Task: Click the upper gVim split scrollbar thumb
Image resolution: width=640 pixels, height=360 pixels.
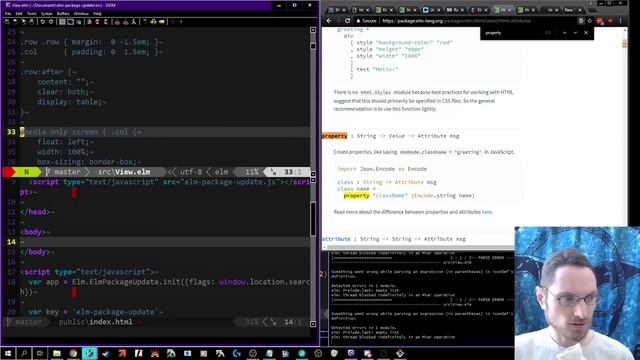Action: (x=313, y=46)
